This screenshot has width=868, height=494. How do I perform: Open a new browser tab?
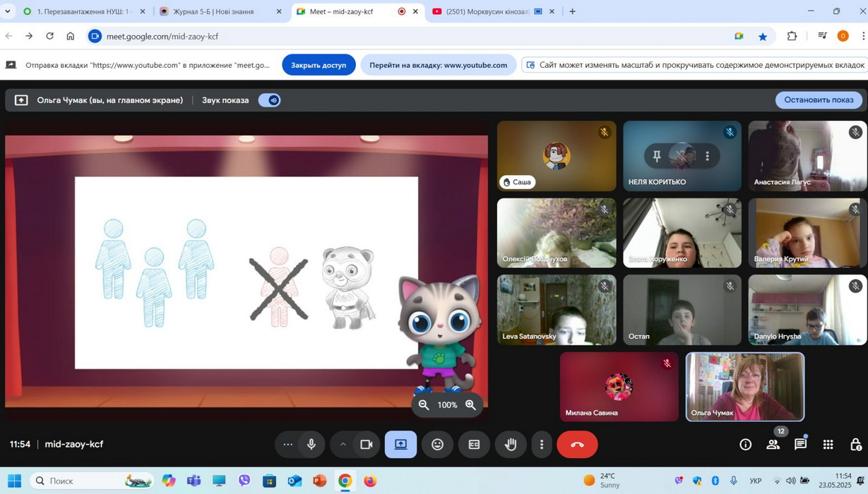pyautogui.click(x=572, y=11)
